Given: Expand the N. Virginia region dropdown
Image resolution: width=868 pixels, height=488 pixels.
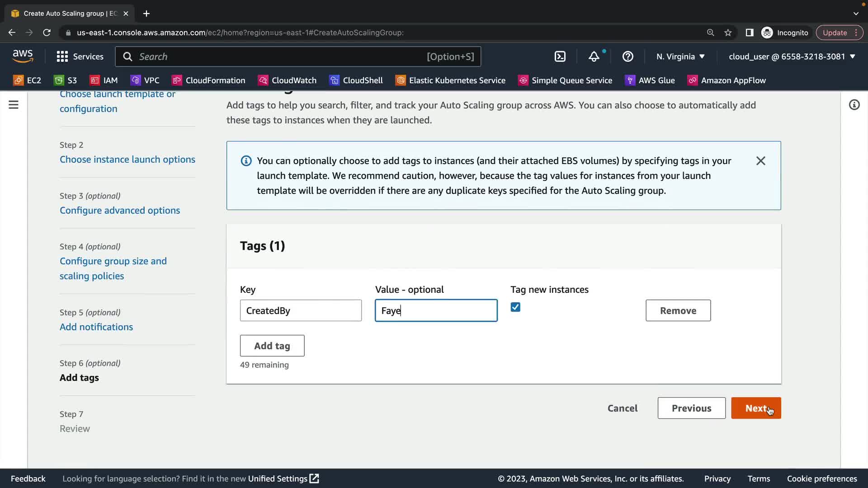Looking at the screenshot, I should click(680, 56).
